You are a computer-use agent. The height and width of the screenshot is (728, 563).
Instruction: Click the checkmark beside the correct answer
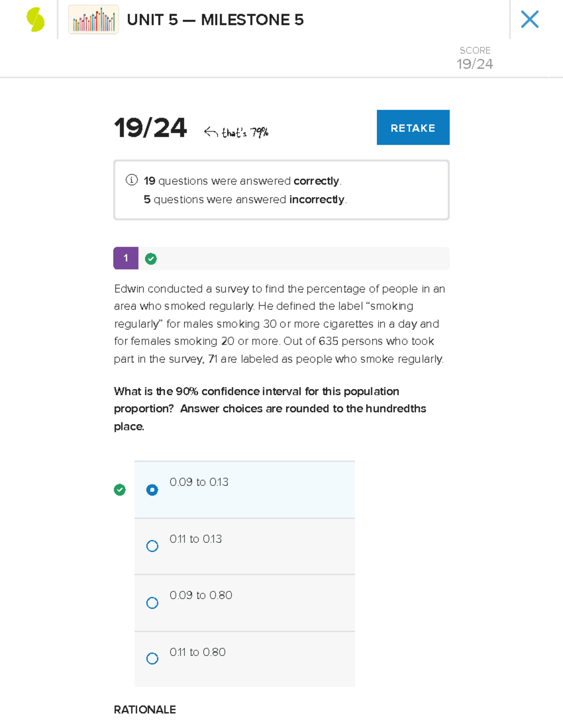pos(120,490)
